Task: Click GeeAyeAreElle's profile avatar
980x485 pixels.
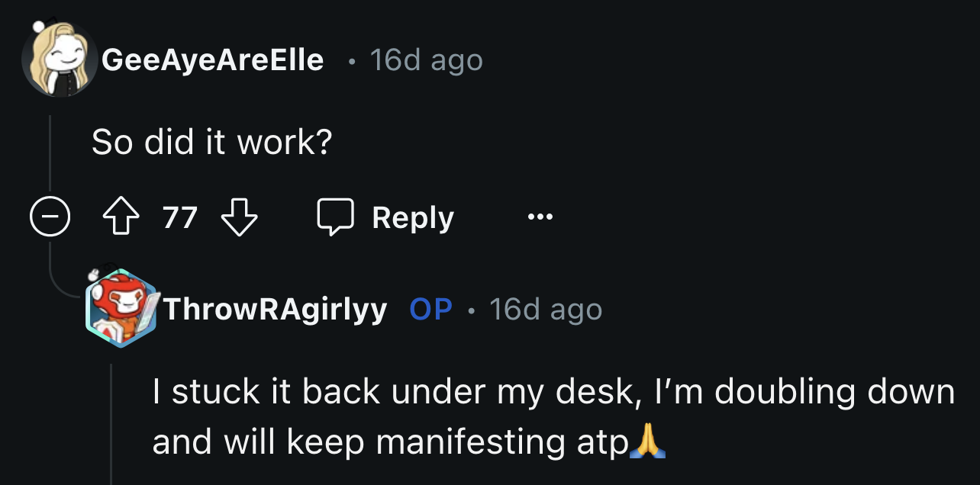Action: pos(57,55)
